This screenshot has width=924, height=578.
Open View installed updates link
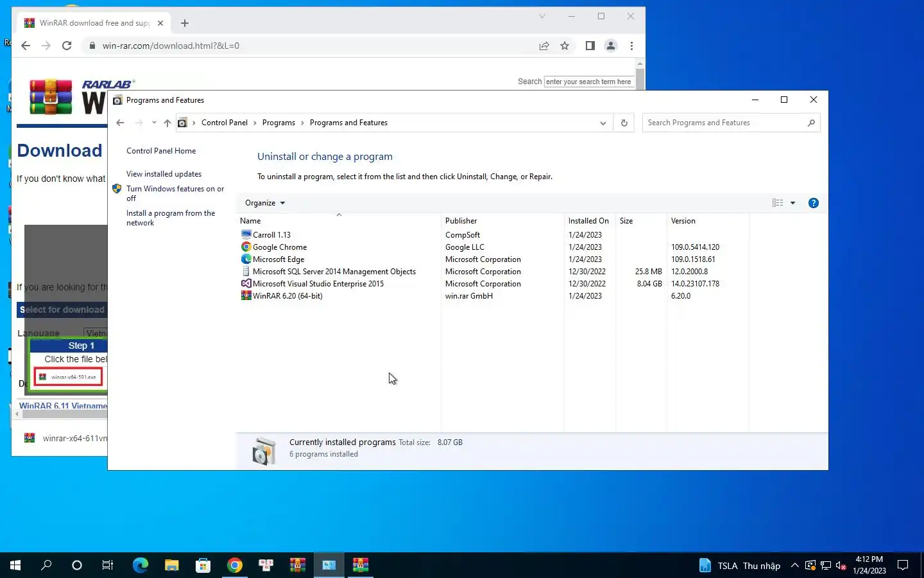click(164, 174)
